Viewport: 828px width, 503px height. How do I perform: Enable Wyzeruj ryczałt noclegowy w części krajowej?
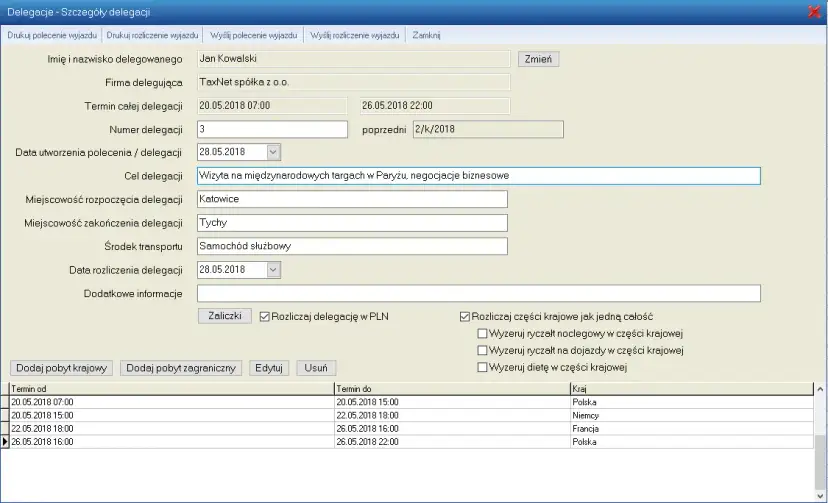pyautogui.click(x=484, y=334)
